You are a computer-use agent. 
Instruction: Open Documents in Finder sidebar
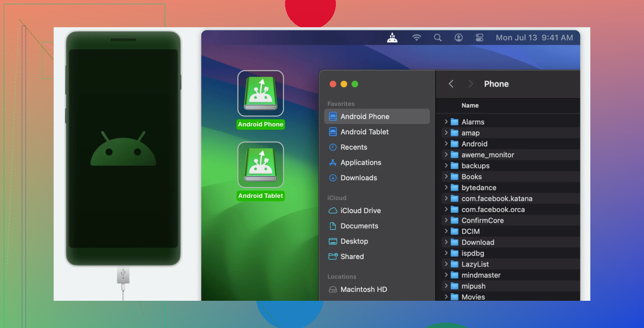pyautogui.click(x=377, y=226)
